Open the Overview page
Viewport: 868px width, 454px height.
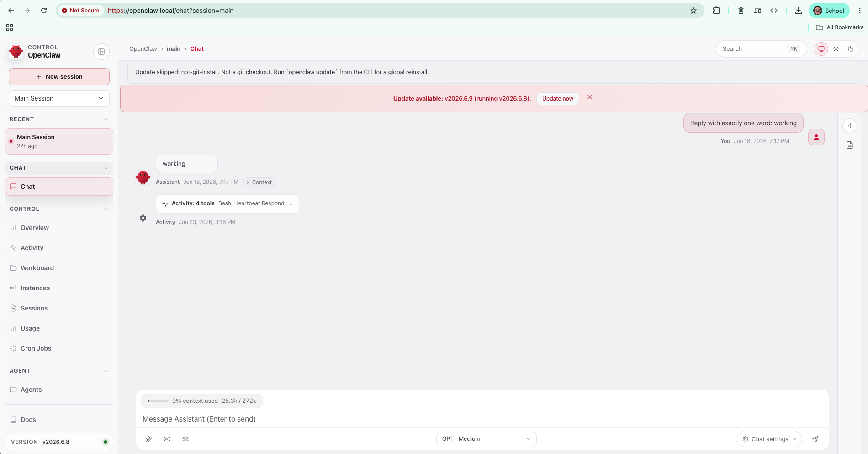pyautogui.click(x=59, y=228)
